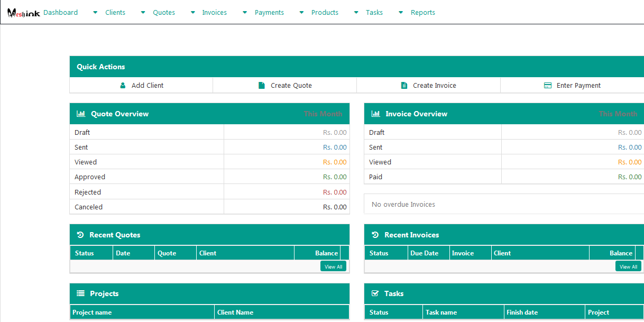
Task: Click the Add Client person icon
Action: [x=123, y=86]
